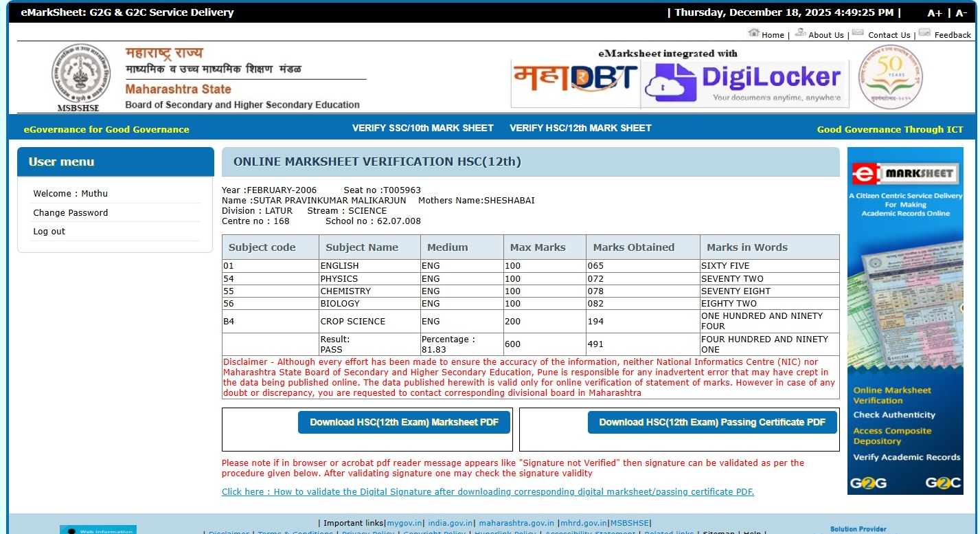Open the MahaDBT logo
Screen dimensions: 980x534
click(576, 82)
